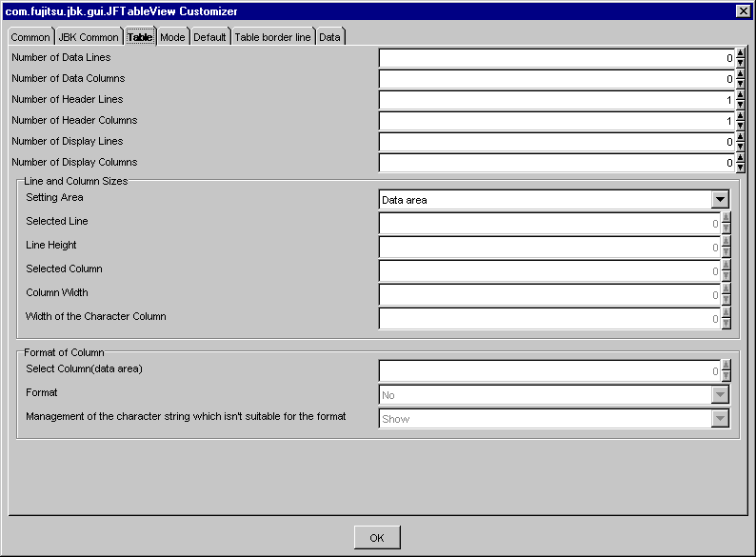Decrease Number of Header Lines spinner

740,105
